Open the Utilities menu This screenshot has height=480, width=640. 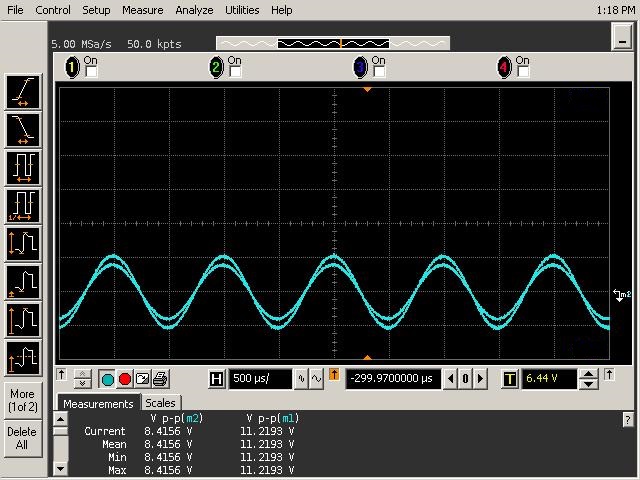pyautogui.click(x=242, y=10)
